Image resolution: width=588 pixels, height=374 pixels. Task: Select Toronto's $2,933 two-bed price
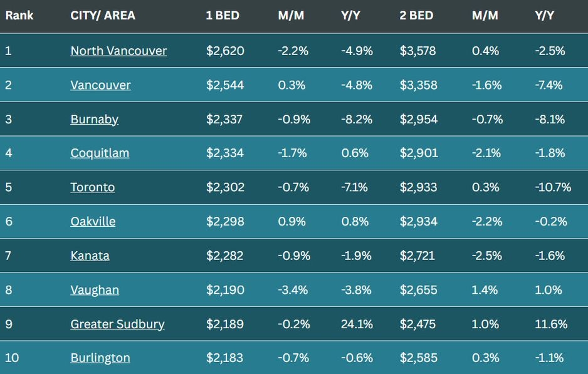pyautogui.click(x=419, y=187)
